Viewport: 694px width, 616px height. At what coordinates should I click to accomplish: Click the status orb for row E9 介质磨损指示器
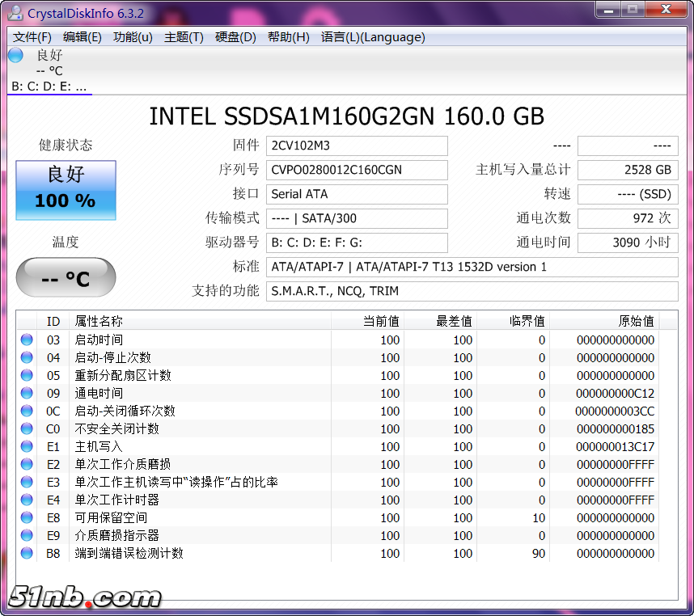click(27, 535)
